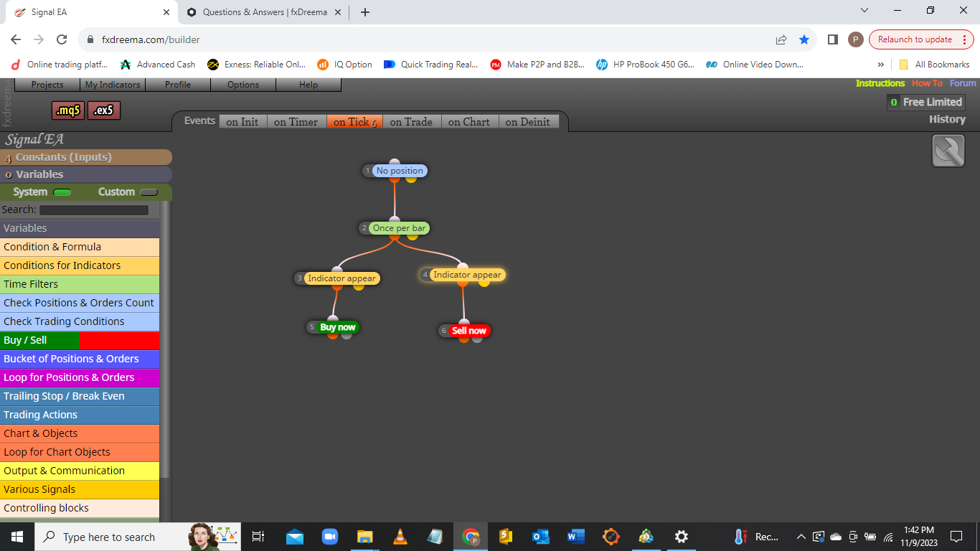
Task: Open My Indicators menu
Action: 113,85
